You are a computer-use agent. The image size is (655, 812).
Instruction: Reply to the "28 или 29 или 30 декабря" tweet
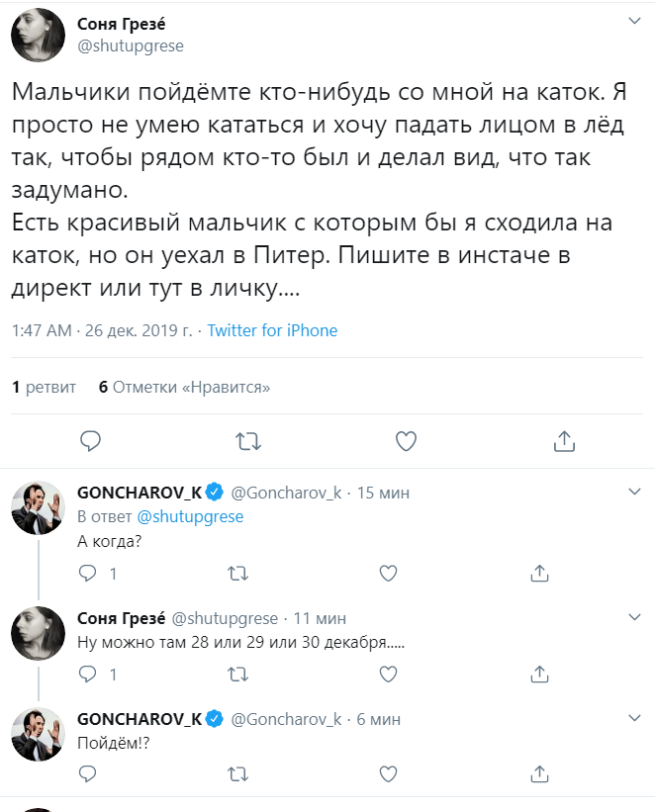tap(88, 675)
